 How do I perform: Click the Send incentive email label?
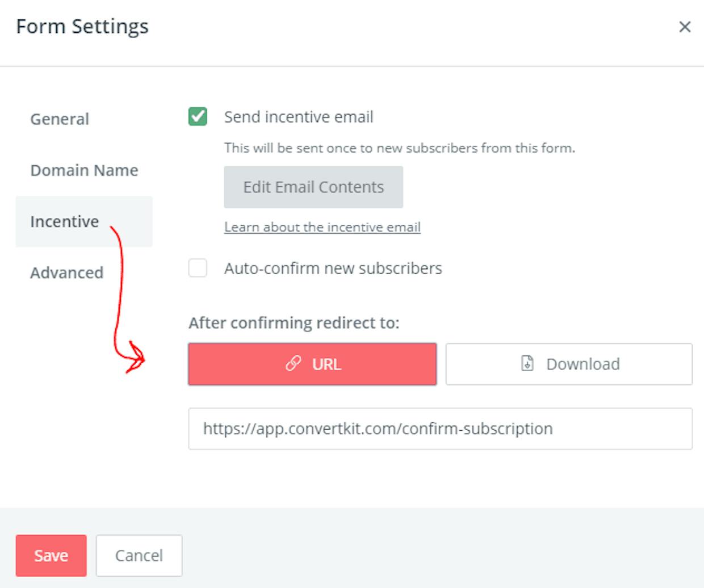click(299, 117)
